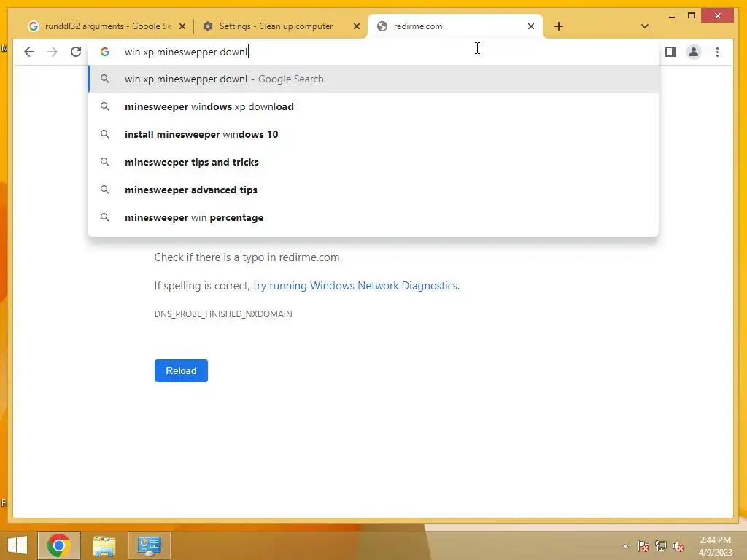Go back using the browser back arrow
Image resolution: width=747 pixels, height=560 pixels.
tap(29, 52)
